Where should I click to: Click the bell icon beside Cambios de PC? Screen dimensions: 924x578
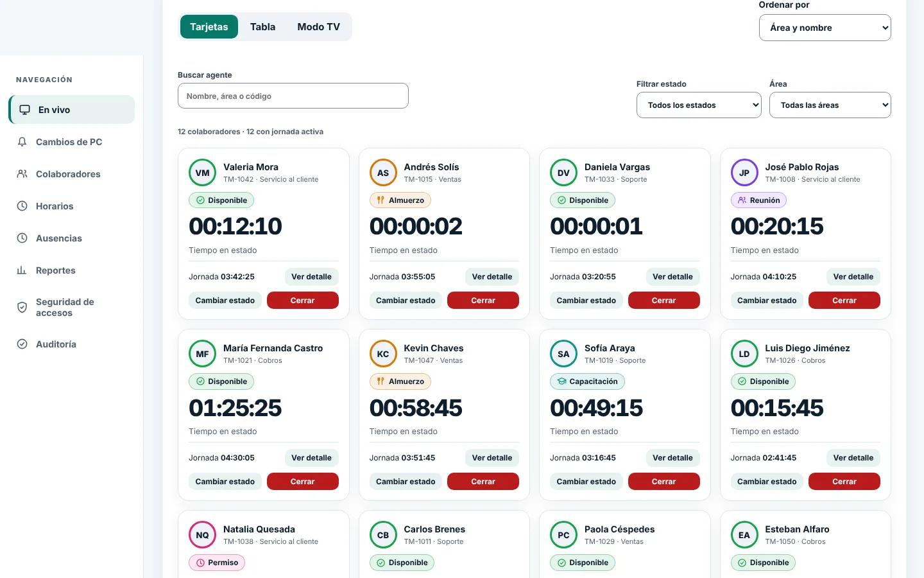tap(22, 142)
